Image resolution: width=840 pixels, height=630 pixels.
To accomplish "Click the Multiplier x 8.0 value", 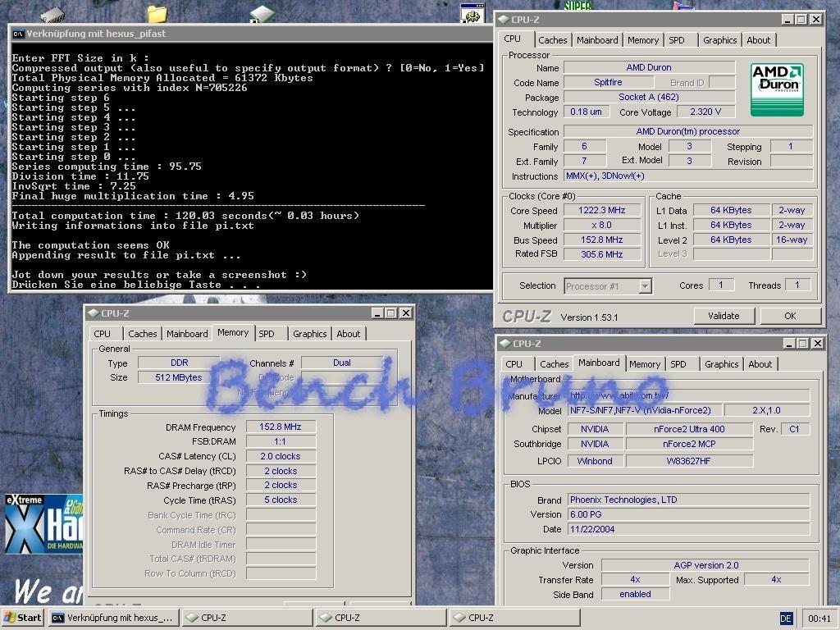I will tap(601, 225).
